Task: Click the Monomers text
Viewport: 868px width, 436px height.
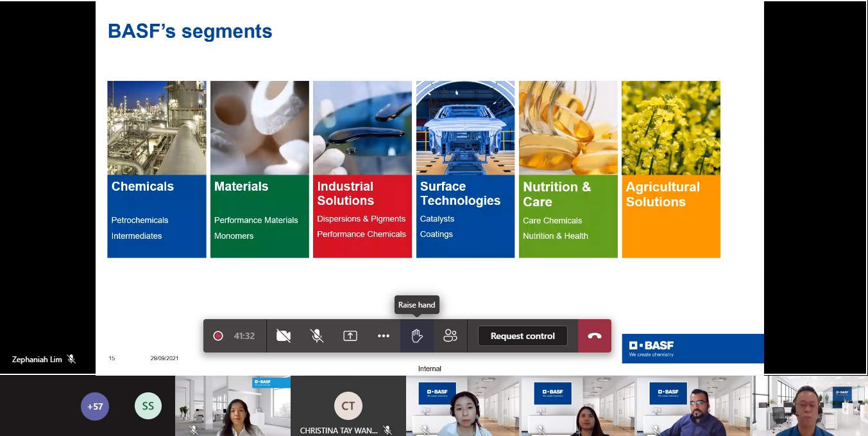Action: click(234, 236)
